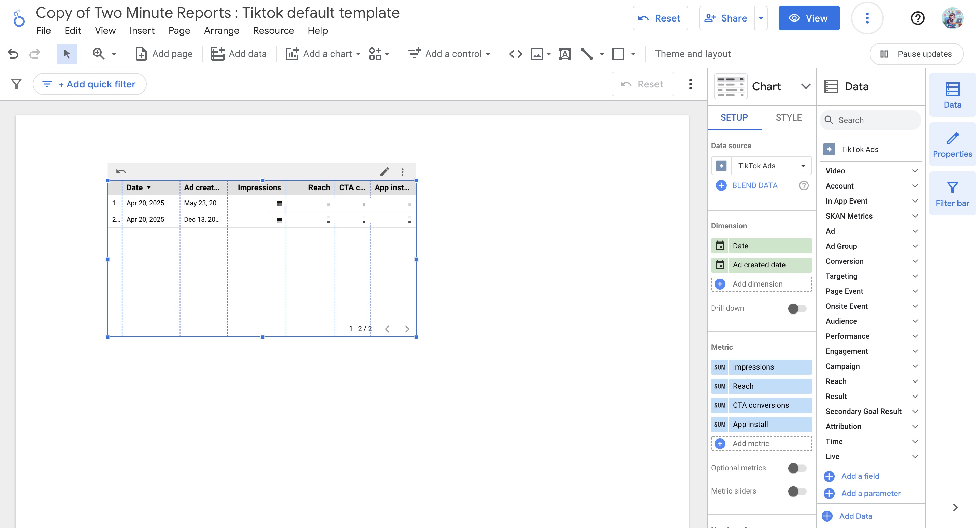Viewport: 980px width, 528px height.
Task: Click the undo arrow in toolbar
Action: click(13, 54)
